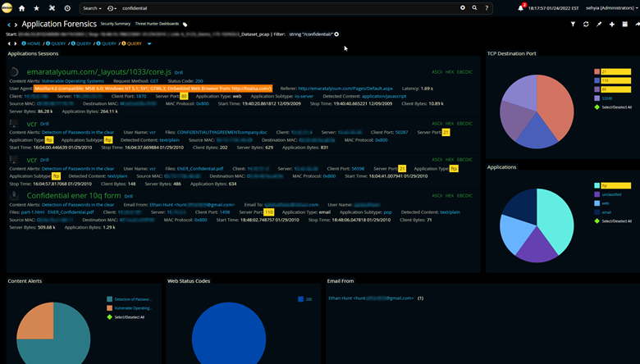Open Security Summary tab

[116, 24]
